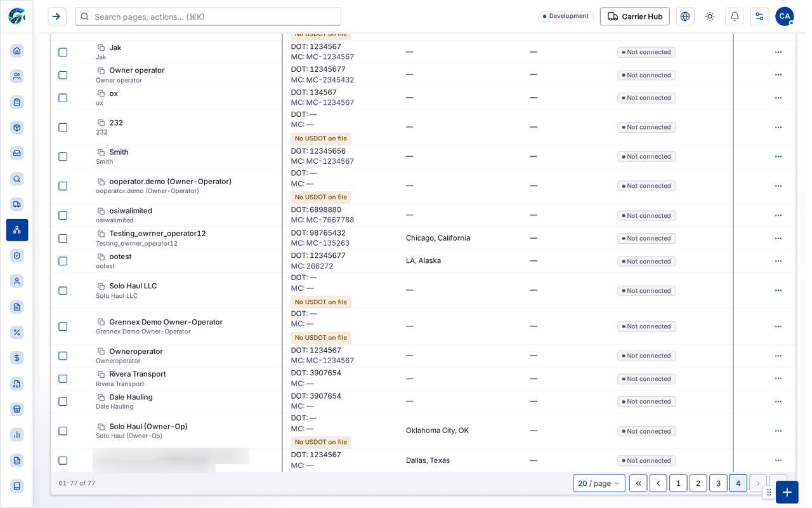812x508 pixels.
Task: Focus the search pages input field
Action: click(x=208, y=17)
